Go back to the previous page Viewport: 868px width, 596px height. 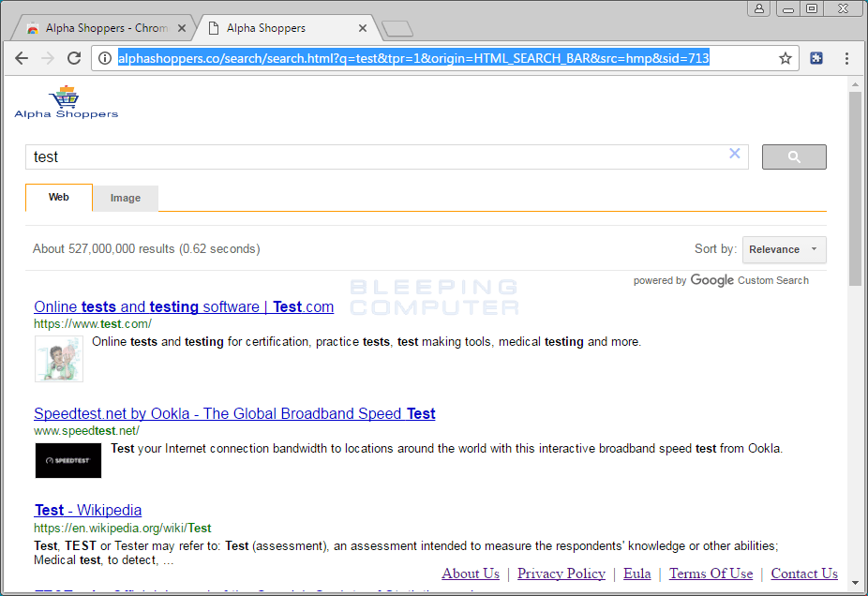(22, 58)
